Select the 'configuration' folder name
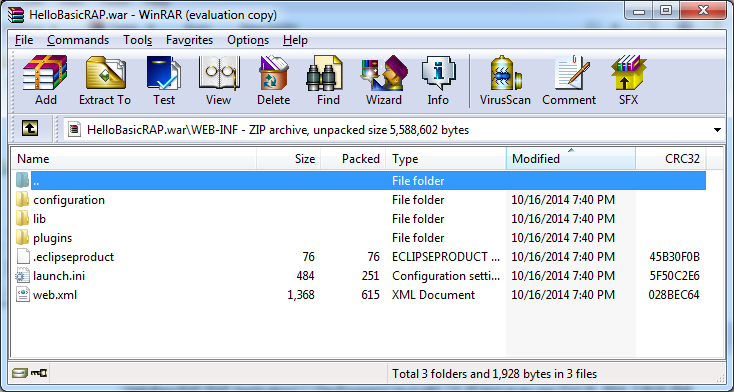Image resolution: width=734 pixels, height=392 pixels. [x=69, y=200]
